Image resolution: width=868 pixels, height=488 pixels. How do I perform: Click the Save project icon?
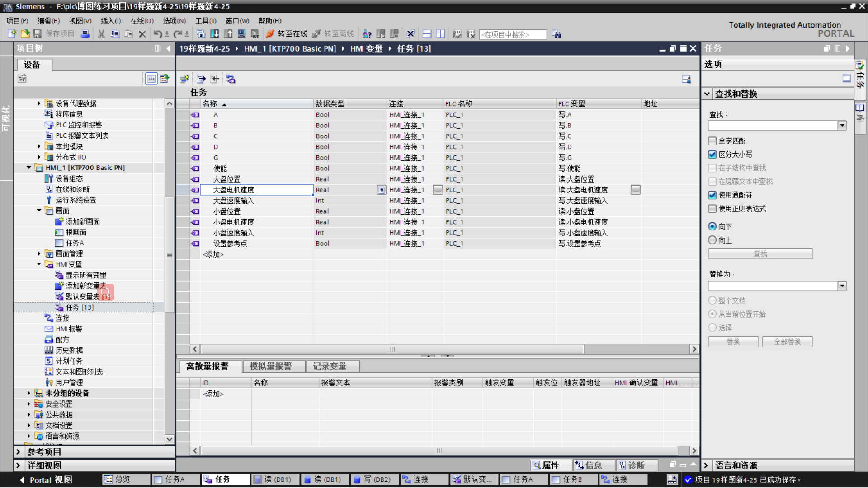tap(38, 34)
